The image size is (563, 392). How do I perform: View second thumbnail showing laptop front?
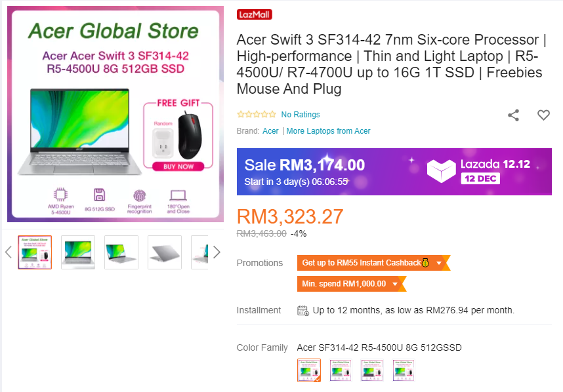[78, 252]
